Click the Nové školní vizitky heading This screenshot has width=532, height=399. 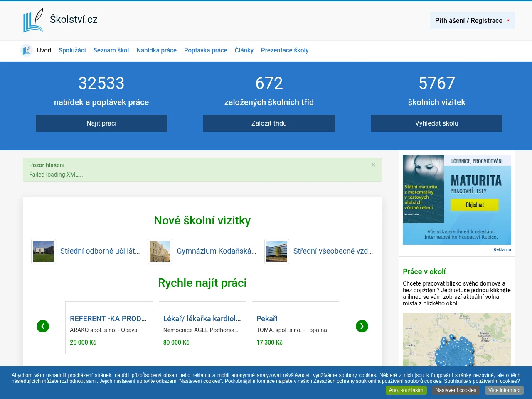click(202, 221)
